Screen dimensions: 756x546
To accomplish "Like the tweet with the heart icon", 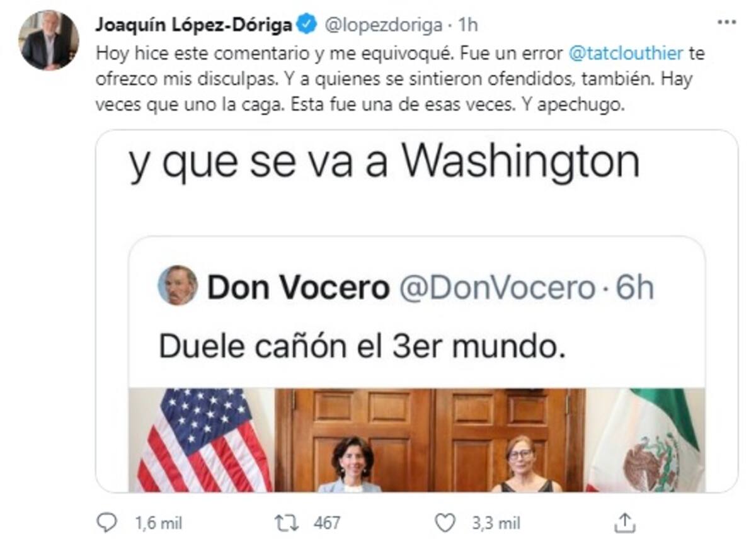I will point(445,522).
